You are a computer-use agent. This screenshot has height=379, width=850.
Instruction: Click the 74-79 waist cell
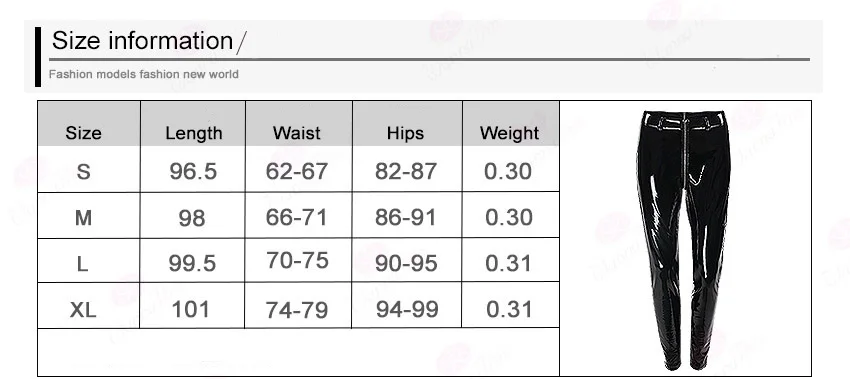click(x=297, y=310)
